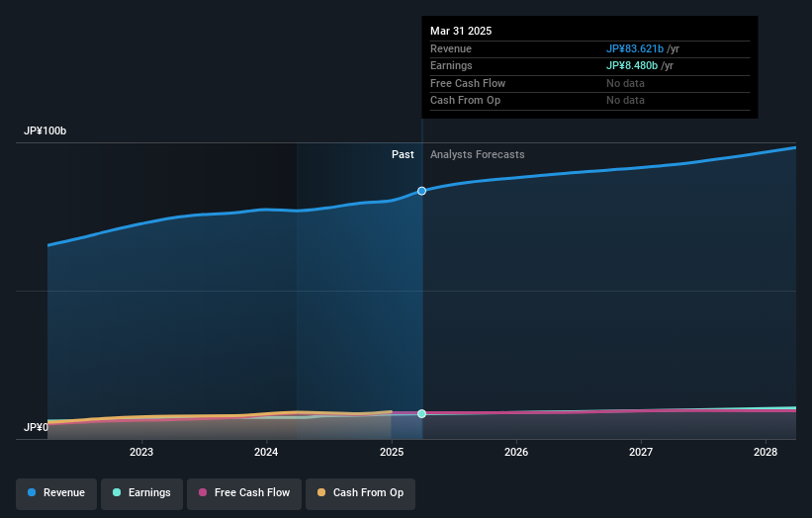Toggle the Free Cash Flow series
The image size is (812, 518).
(244, 493)
